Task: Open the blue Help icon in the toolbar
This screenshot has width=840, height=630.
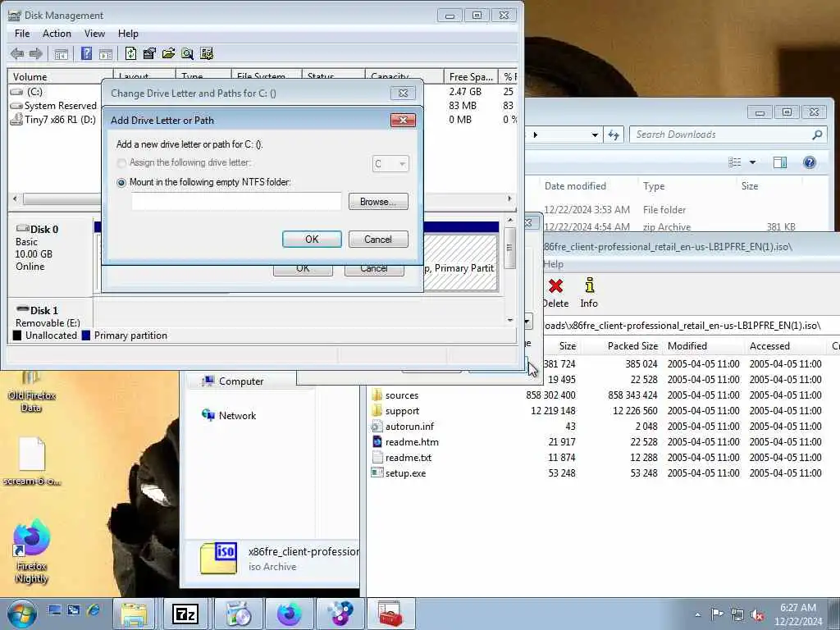Action: click(x=86, y=53)
